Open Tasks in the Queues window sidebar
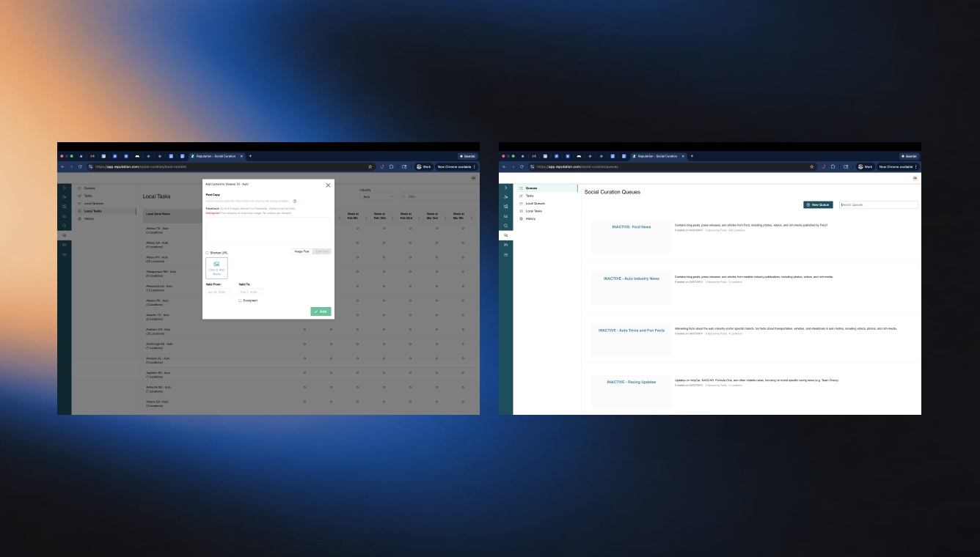Viewport: 980px width, 557px height. point(530,196)
